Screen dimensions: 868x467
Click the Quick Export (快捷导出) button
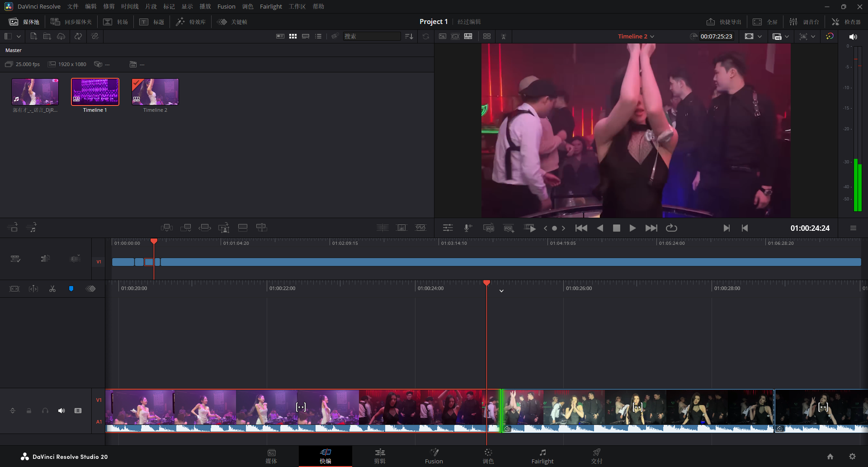point(724,22)
